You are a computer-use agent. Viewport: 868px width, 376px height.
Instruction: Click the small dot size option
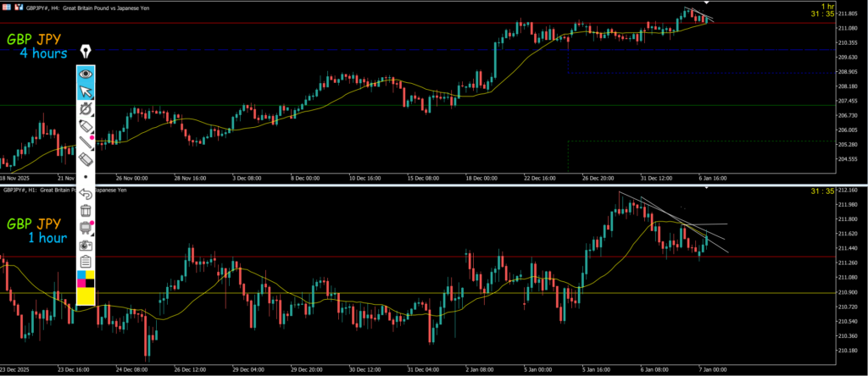tap(86, 177)
